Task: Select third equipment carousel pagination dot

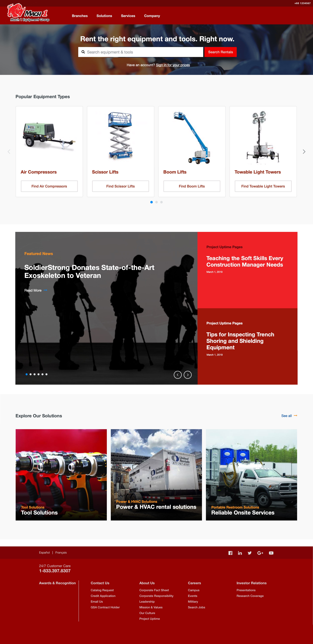Action: tap(161, 202)
